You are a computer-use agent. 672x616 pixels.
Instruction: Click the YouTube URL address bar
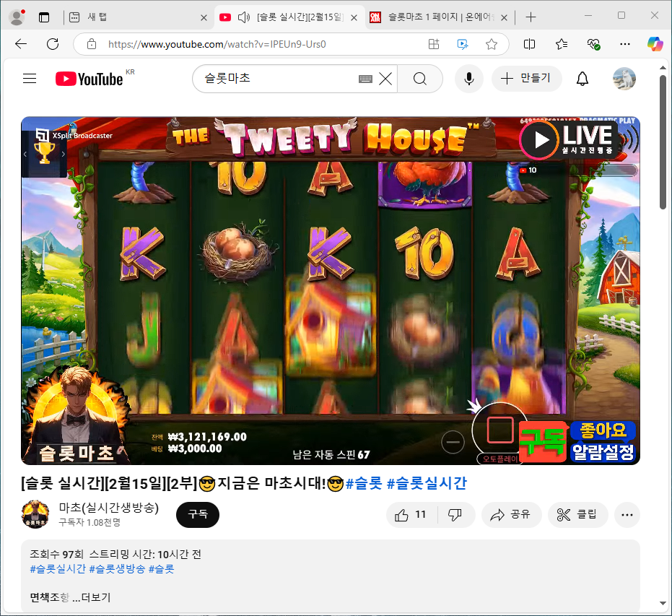pyautogui.click(x=217, y=44)
